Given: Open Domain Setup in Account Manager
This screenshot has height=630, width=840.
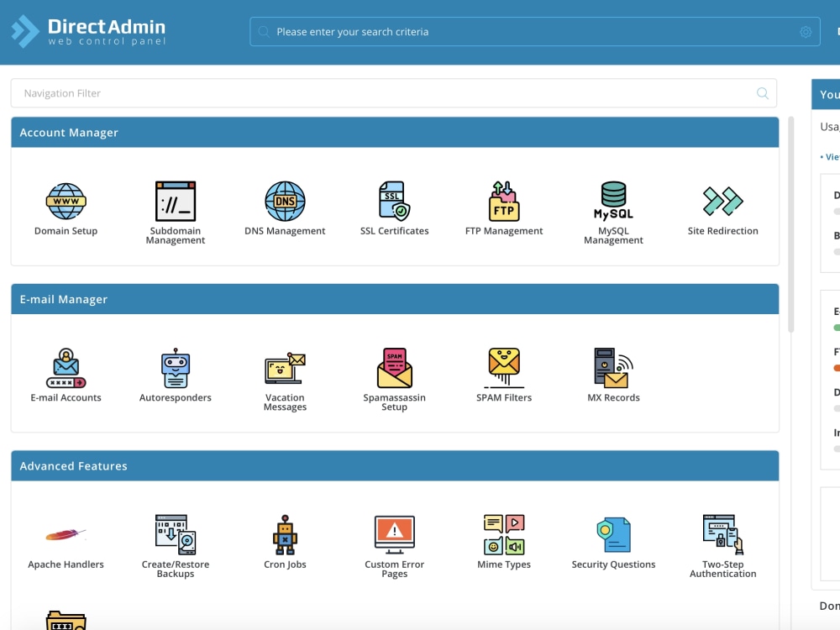Looking at the screenshot, I should [x=66, y=202].
